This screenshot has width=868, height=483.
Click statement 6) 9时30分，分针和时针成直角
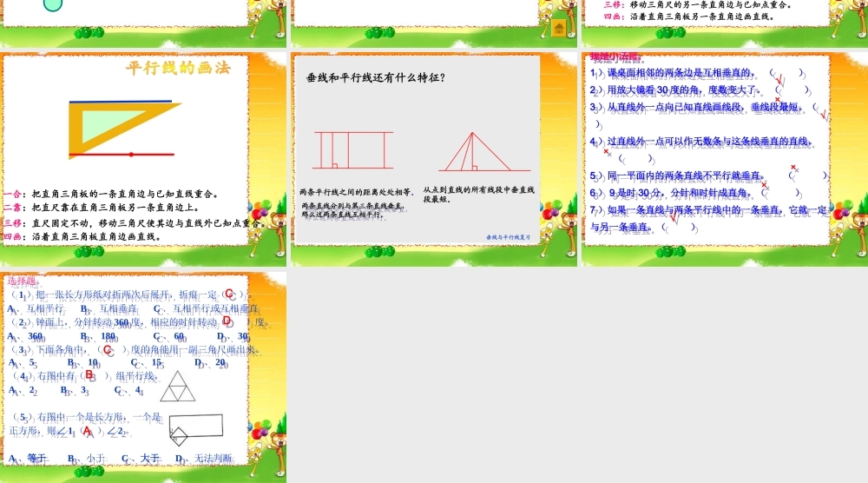[x=695, y=193]
